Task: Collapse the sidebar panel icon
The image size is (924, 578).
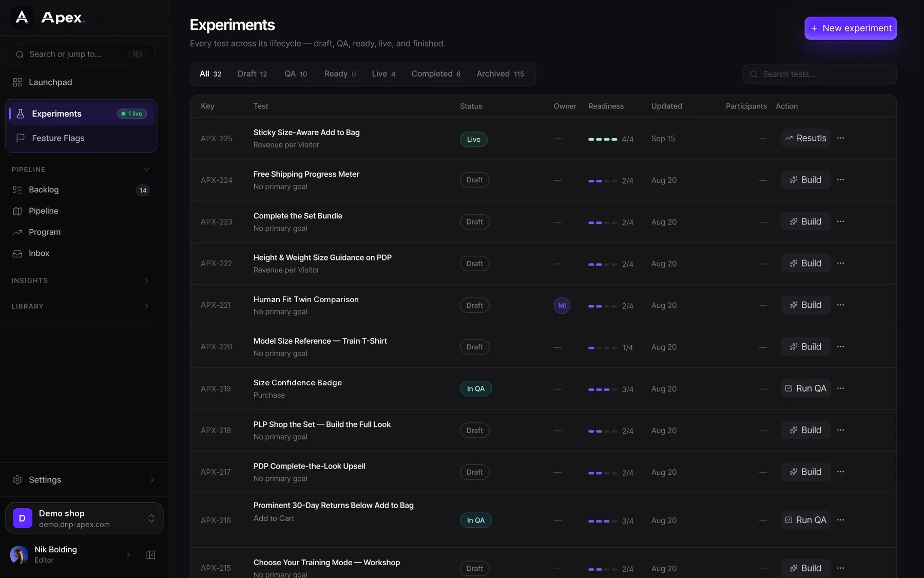Action: [x=150, y=555]
